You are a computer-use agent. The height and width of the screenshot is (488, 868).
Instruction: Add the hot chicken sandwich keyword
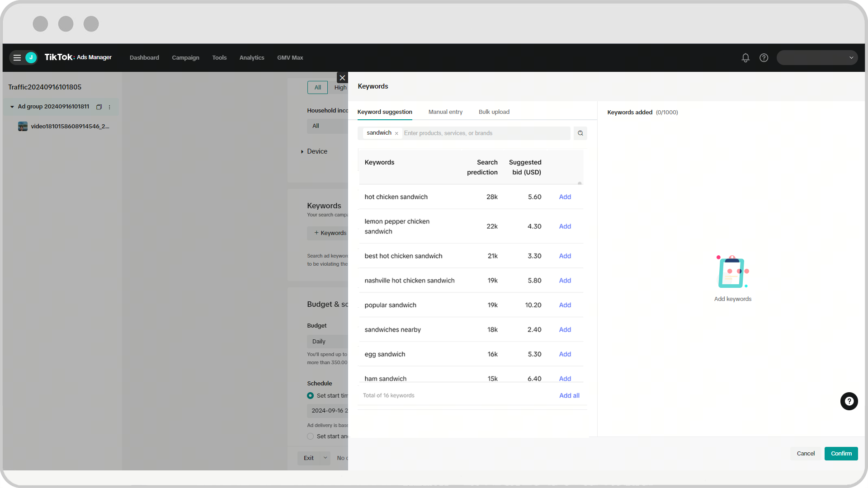[565, 197]
